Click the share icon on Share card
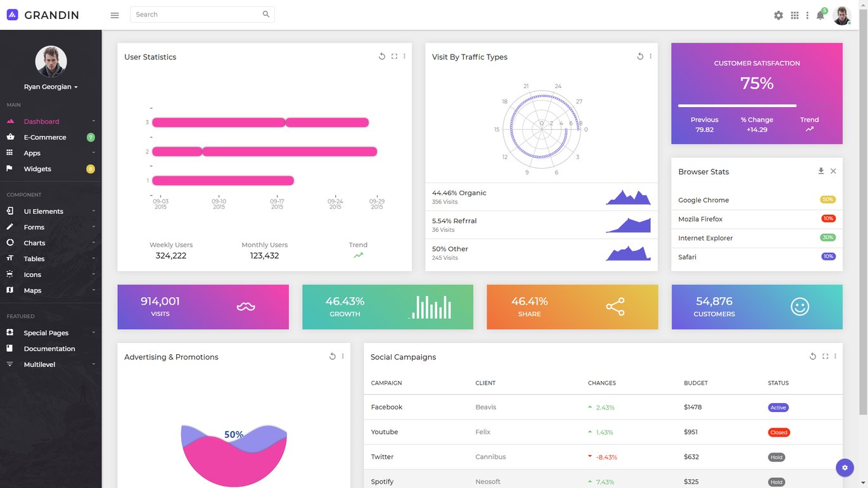 point(615,307)
